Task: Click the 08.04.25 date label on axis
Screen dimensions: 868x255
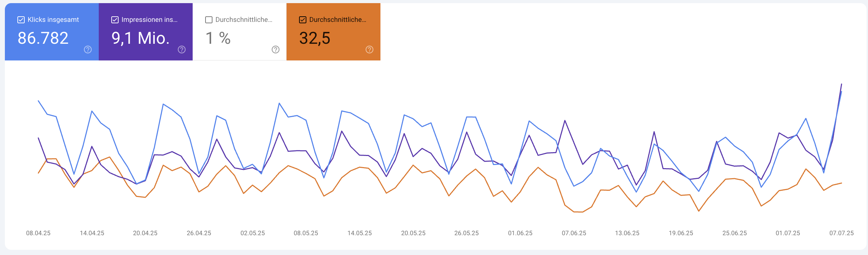Action: pos(38,233)
